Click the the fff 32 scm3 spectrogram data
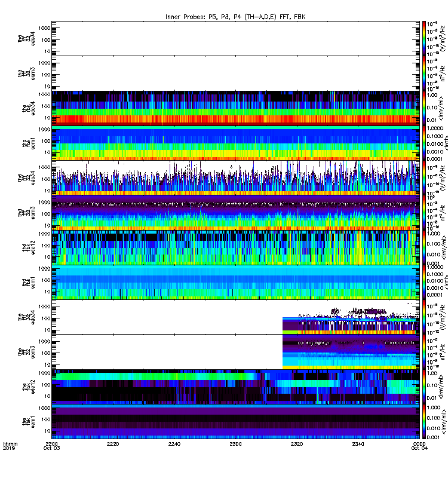The height and width of the screenshot is (478, 448). coord(351,352)
